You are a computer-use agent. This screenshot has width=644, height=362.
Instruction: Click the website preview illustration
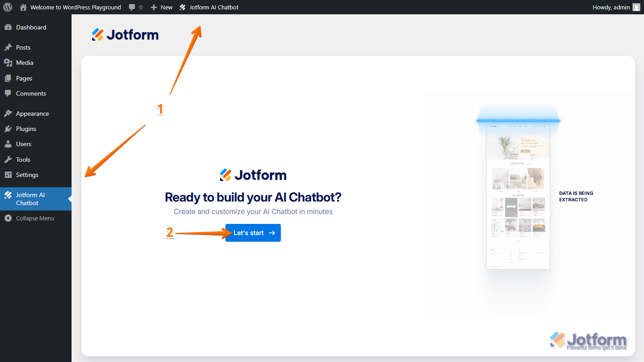click(x=518, y=196)
